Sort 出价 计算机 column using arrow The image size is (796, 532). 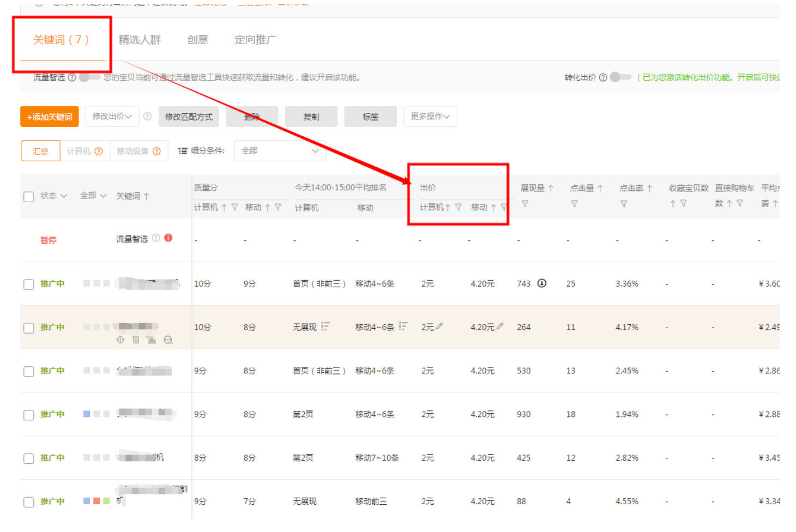[448, 207]
